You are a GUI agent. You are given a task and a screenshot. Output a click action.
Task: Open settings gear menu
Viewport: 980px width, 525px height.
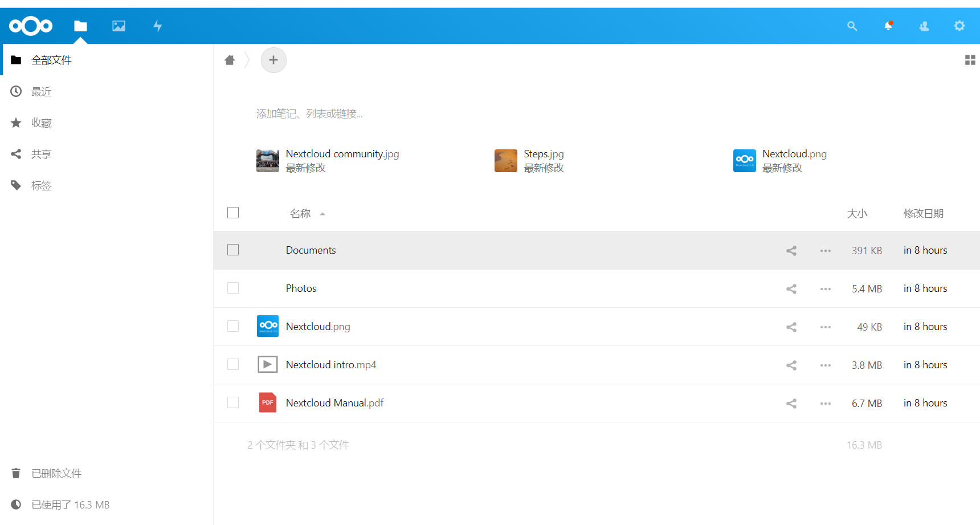959,26
